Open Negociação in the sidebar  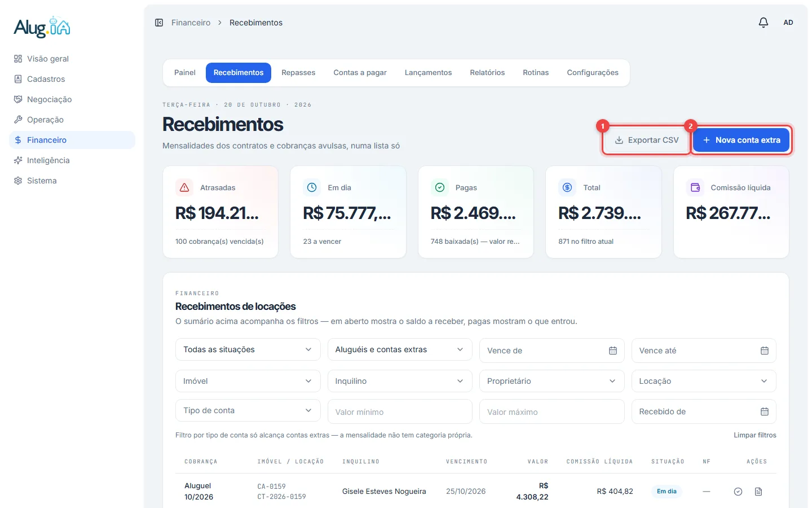coord(72,99)
